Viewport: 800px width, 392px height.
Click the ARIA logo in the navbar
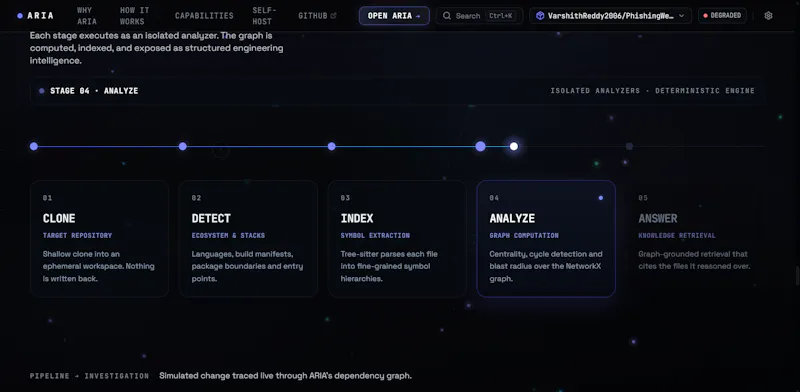(x=35, y=16)
